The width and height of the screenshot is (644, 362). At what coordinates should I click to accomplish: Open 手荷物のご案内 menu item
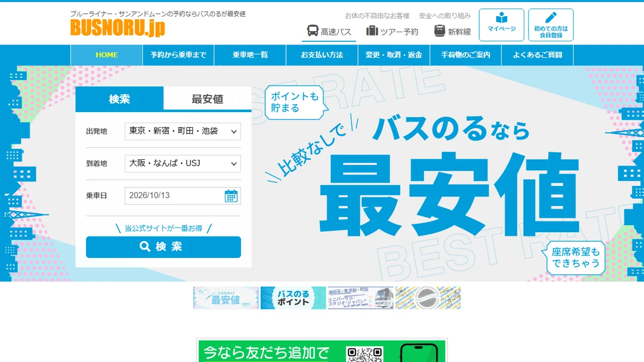[466, 55]
